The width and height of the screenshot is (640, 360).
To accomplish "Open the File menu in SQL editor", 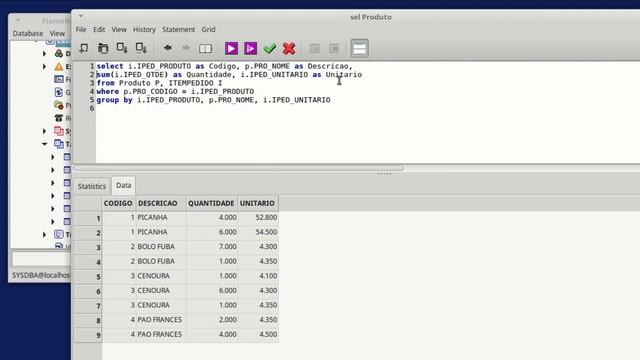I will tap(81, 29).
